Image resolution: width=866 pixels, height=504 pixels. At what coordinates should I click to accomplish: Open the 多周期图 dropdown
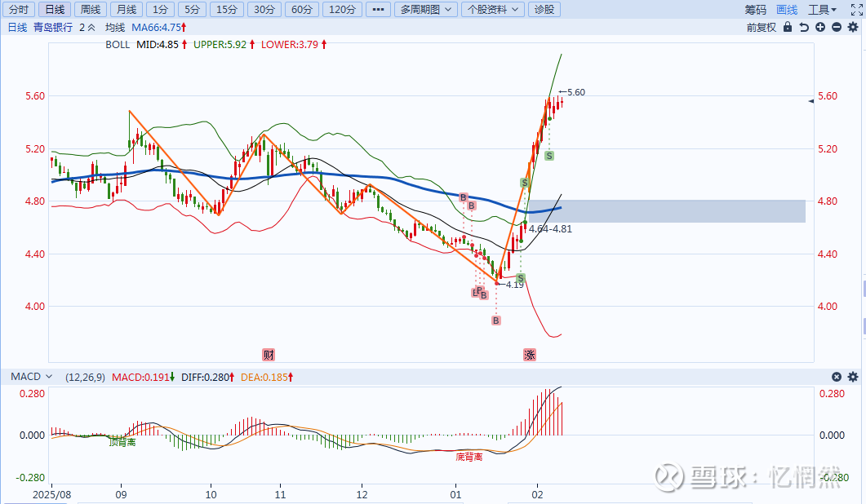pos(425,10)
